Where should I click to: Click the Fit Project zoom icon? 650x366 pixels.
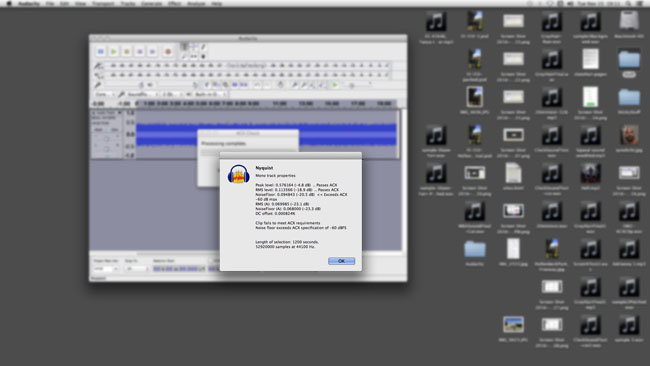(322, 85)
